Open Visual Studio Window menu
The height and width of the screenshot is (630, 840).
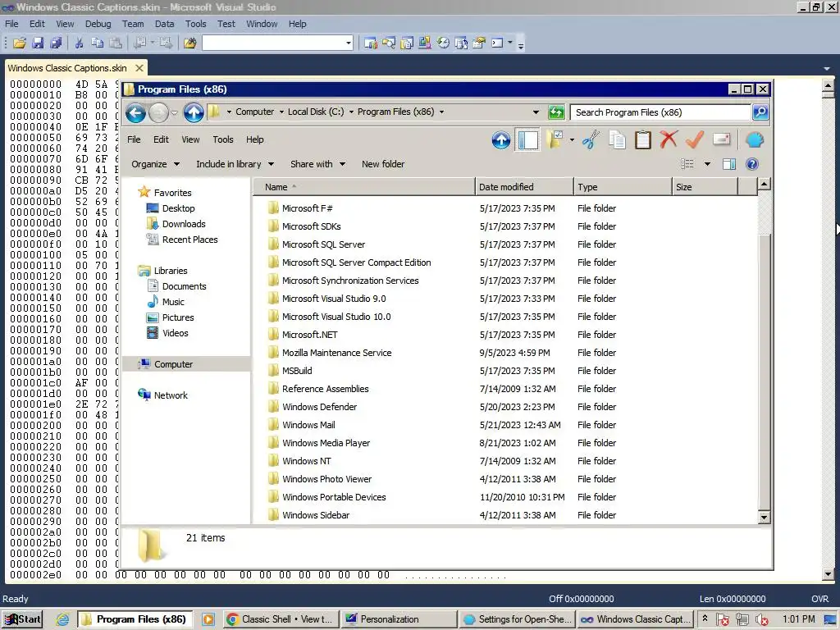click(x=262, y=24)
